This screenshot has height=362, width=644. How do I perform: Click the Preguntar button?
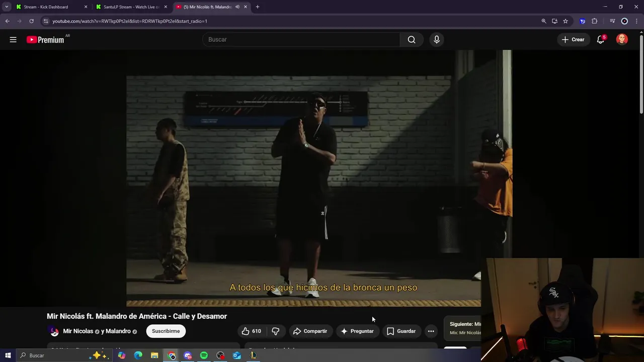click(x=357, y=331)
